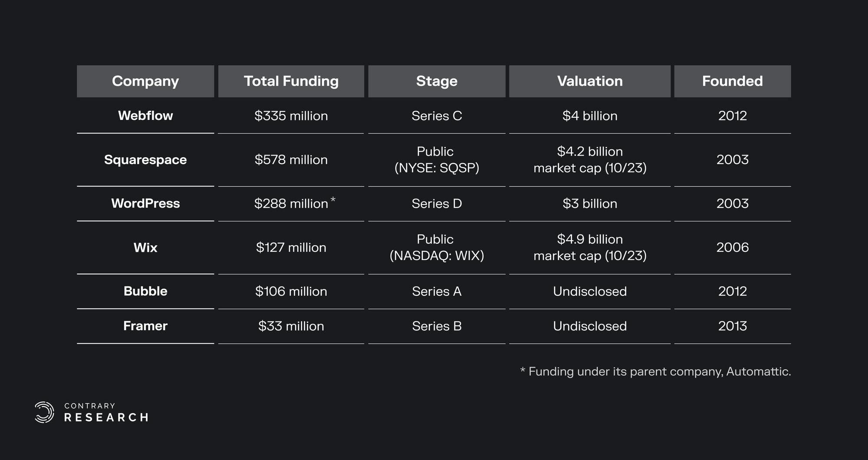Click the Webflow company name

[x=145, y=116]
